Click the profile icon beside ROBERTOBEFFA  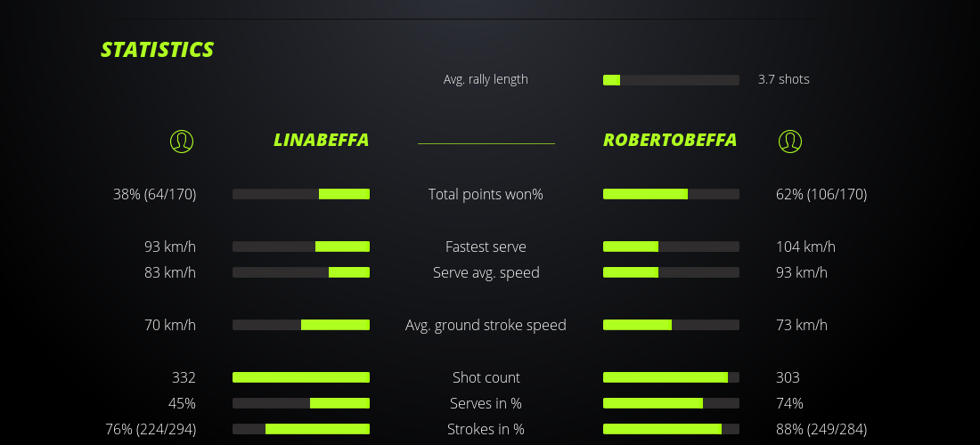pyautogui.click(x=790, y=141)
